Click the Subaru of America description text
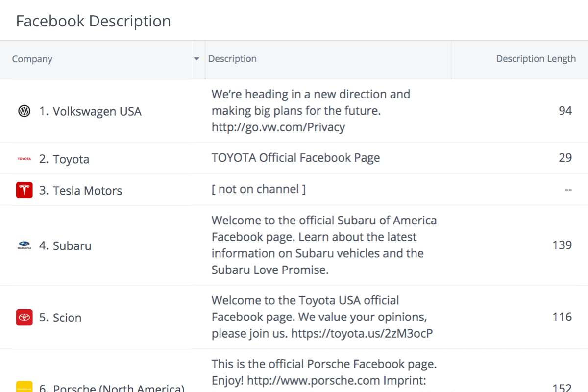 click(324, 245)
